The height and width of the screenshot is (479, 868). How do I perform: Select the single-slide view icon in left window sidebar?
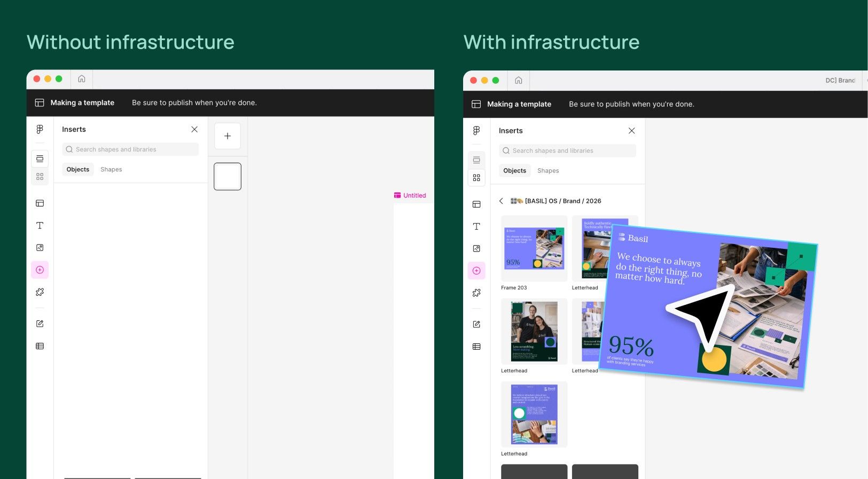point(40,159)
